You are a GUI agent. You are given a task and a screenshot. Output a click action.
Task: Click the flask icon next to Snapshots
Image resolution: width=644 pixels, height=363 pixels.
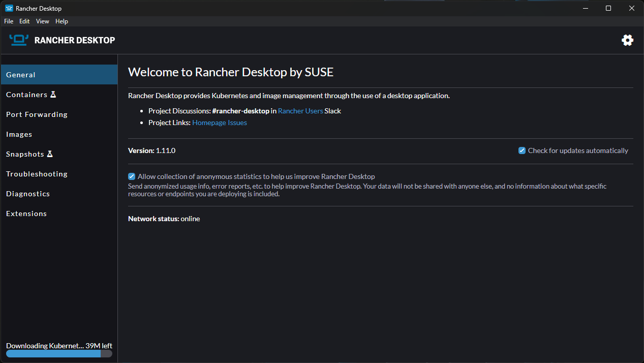coord(50,154)
